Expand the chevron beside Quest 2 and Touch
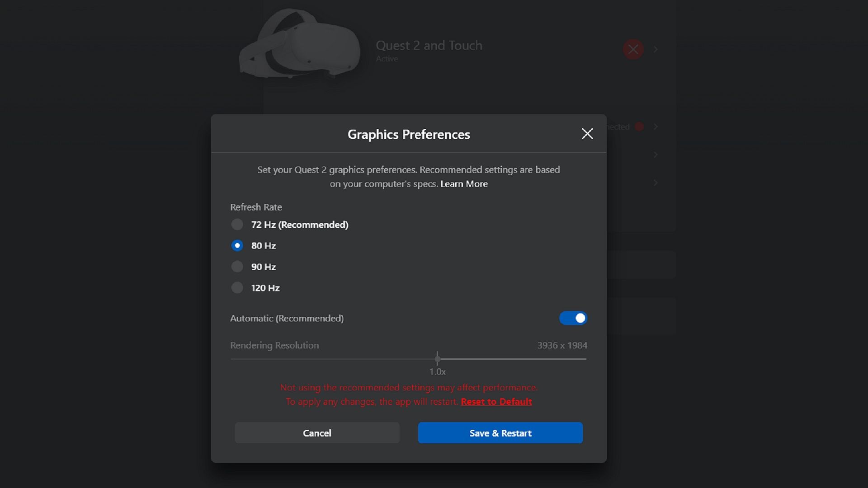Viewport: 868px width, 488px height. 656,49
